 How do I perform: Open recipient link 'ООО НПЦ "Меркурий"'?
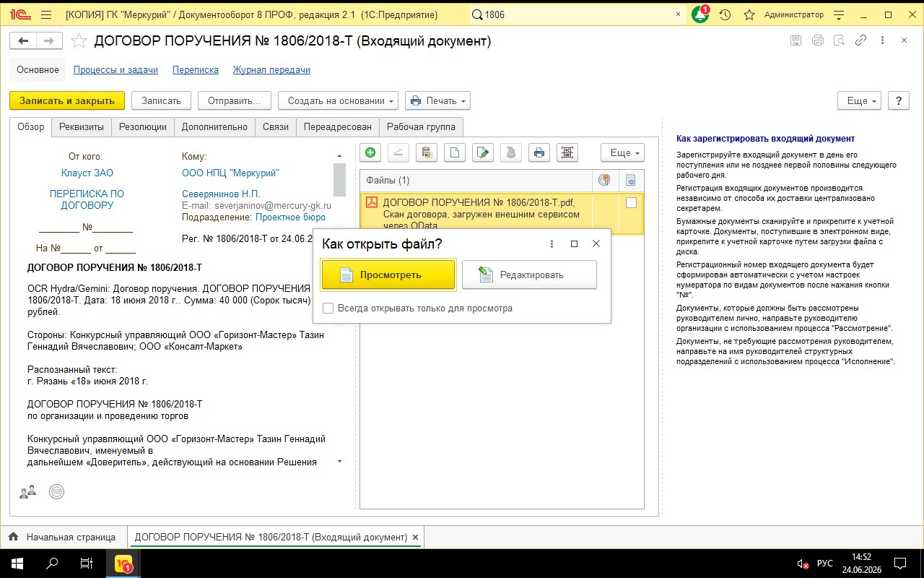230,173
